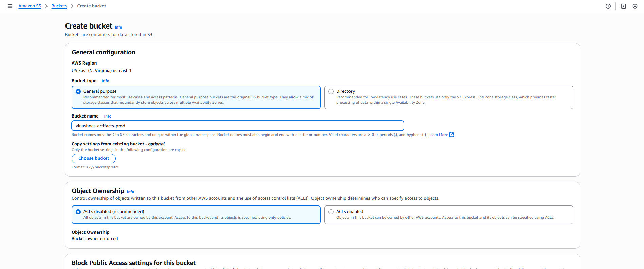
Task: Go to Amazon S3 breadcrumb
Action: point(30,6)
